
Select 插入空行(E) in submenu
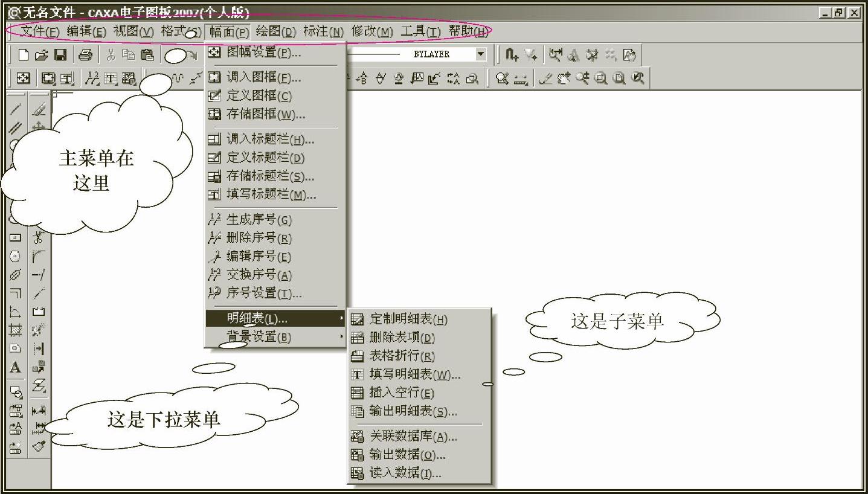pyautogui.click(x=420, y=393)
